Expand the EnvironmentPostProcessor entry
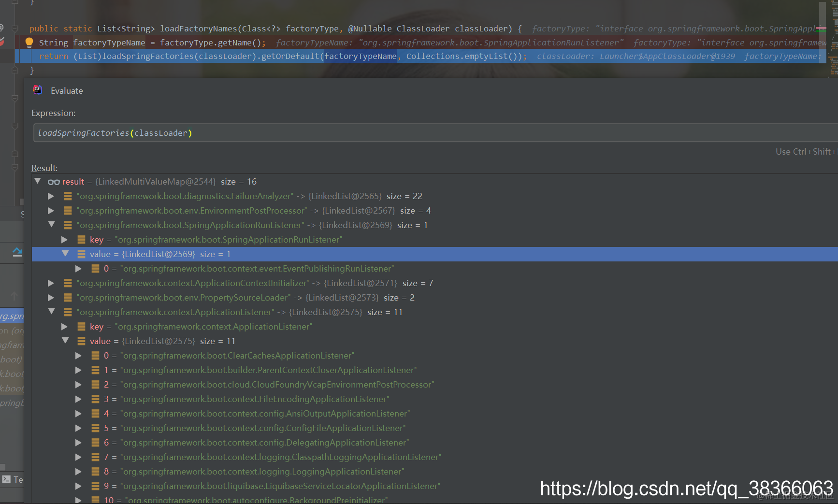This screenshot has width=838, height=504. pyautogui.click(x=51, y=211)
